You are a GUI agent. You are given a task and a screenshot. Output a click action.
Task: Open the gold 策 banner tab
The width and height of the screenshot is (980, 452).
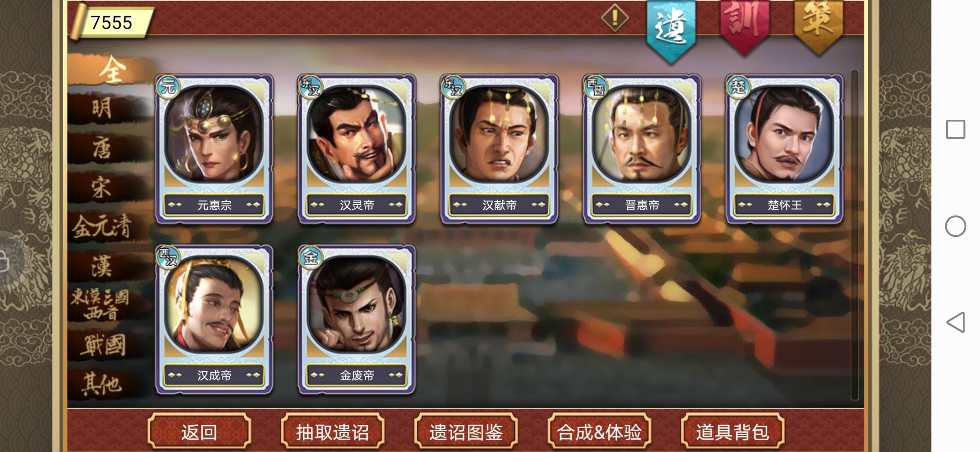point(818,26)
